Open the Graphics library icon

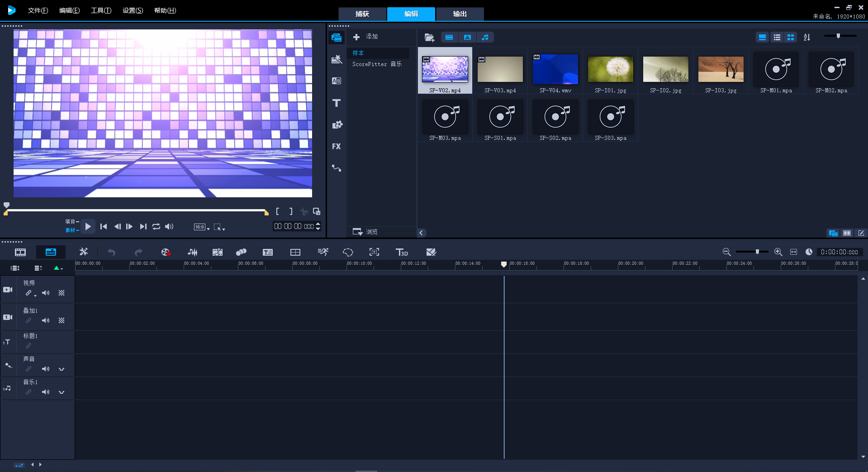(337, 125)
